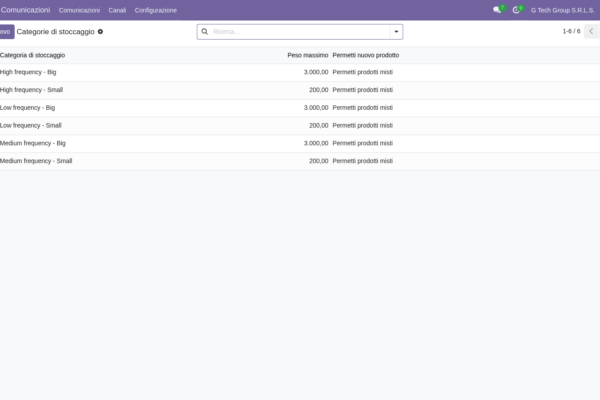600x400 pixels.
Task: Click Permetti prodotti misti in Low frequency - Small row
Action: click(363, 126)
